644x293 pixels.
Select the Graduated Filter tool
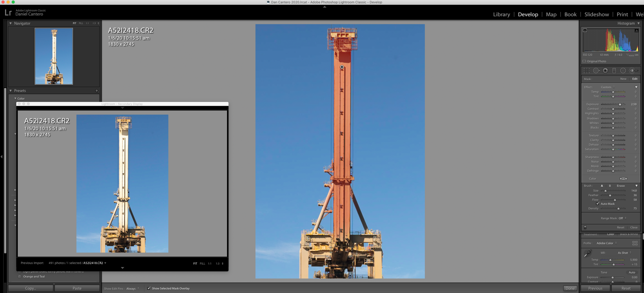pos(614,70)
